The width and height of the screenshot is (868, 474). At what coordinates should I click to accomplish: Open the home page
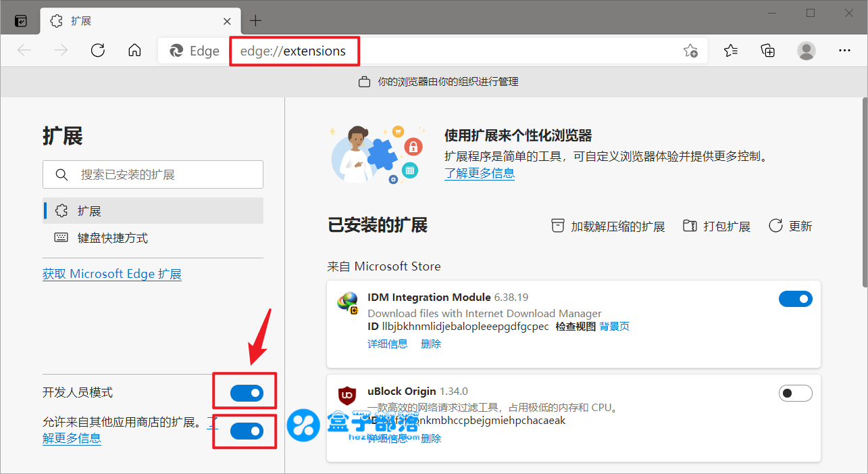tap(134, 51)
